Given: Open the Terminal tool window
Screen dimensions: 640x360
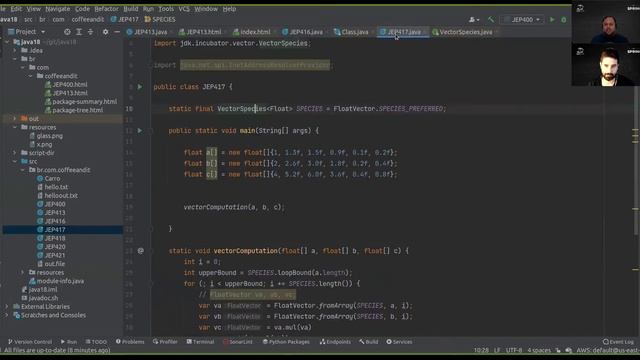Looking at the screenshot, I should click(x=200, y=342).
